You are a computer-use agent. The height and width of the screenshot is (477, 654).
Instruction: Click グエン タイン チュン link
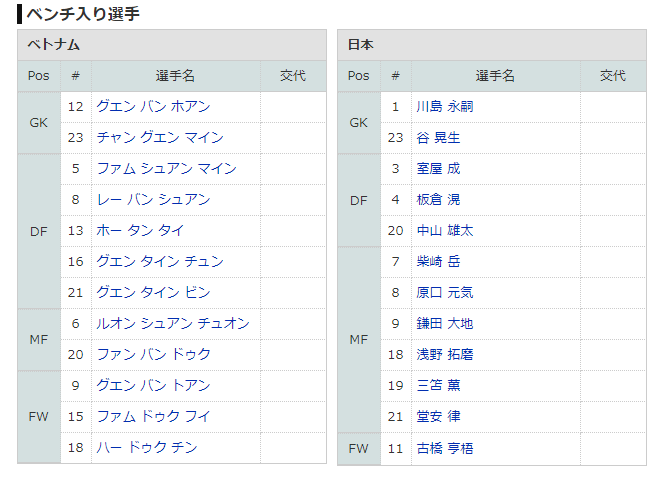(x=160, y=261)
